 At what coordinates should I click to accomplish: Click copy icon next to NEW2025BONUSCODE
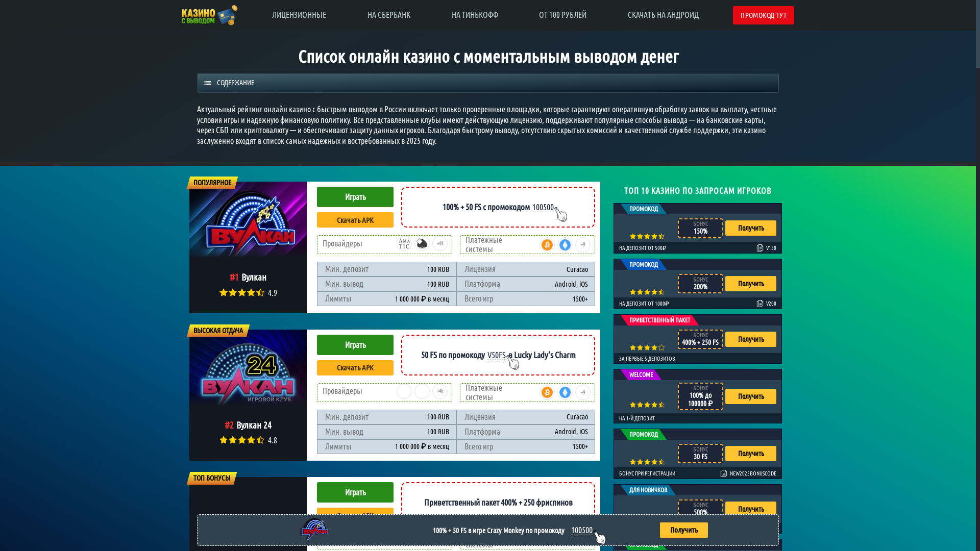(724, 473)
